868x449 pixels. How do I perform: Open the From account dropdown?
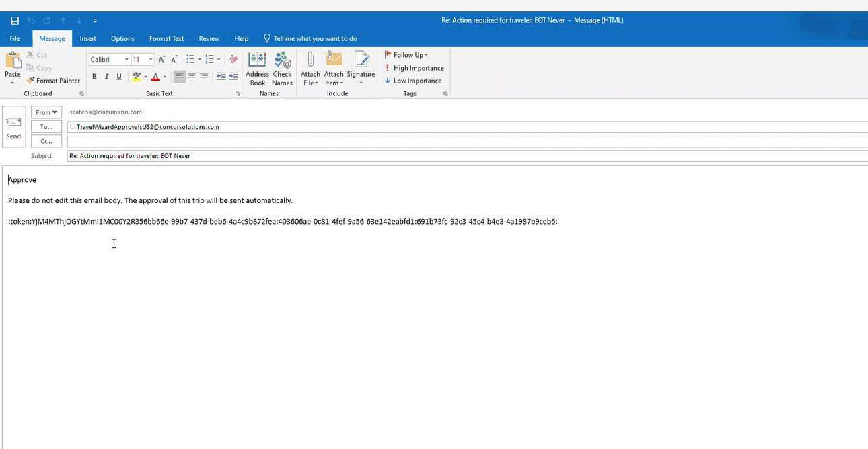(46, 112)
